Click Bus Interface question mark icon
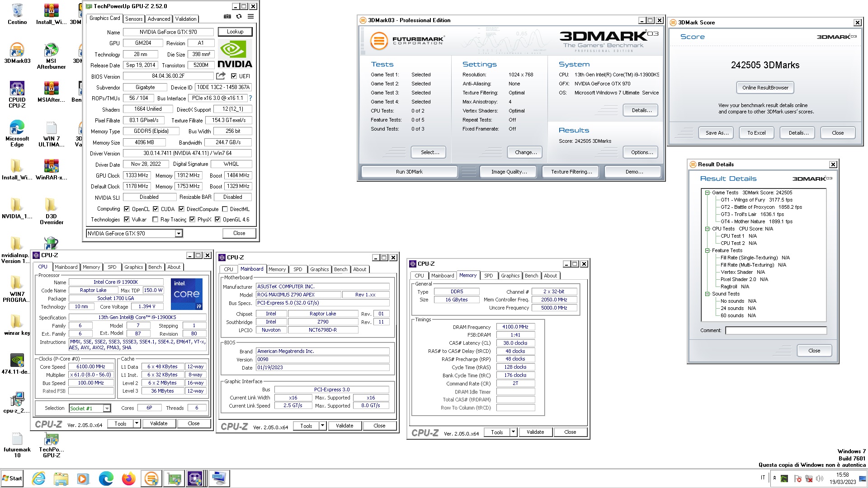The image size is (868, 488). point(250,98)
